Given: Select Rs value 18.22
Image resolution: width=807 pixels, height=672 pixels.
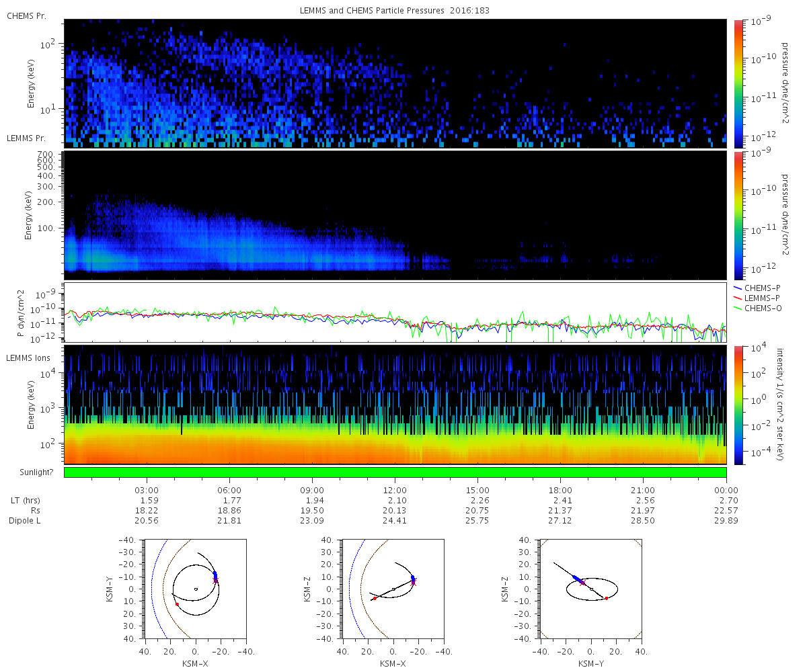Looking at the screenshot, I should tap(147, 511).
